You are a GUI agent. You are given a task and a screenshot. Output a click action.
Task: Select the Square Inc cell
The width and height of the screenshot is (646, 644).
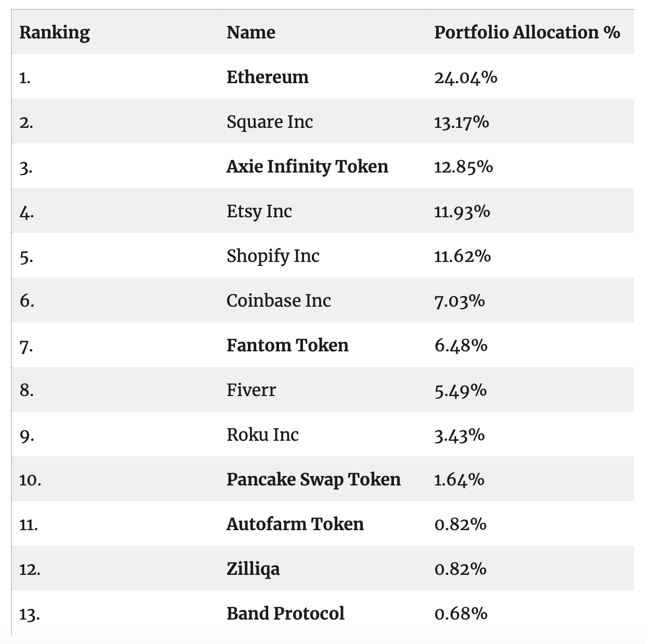coord(270,122)
